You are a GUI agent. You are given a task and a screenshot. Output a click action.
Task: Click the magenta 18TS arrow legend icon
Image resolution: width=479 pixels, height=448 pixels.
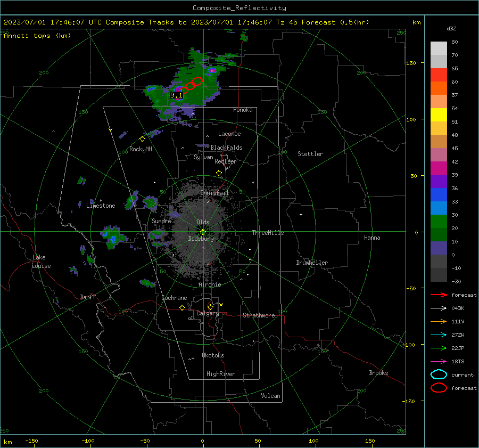pyautogui.click(x=439, y=362)
